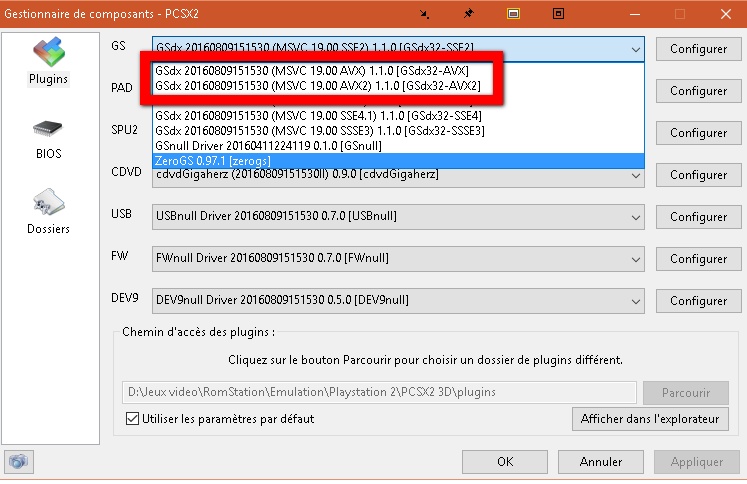The image size is (747, 484).
Task: Expand the DEV9 plugin dropdown
Action: 636,302
